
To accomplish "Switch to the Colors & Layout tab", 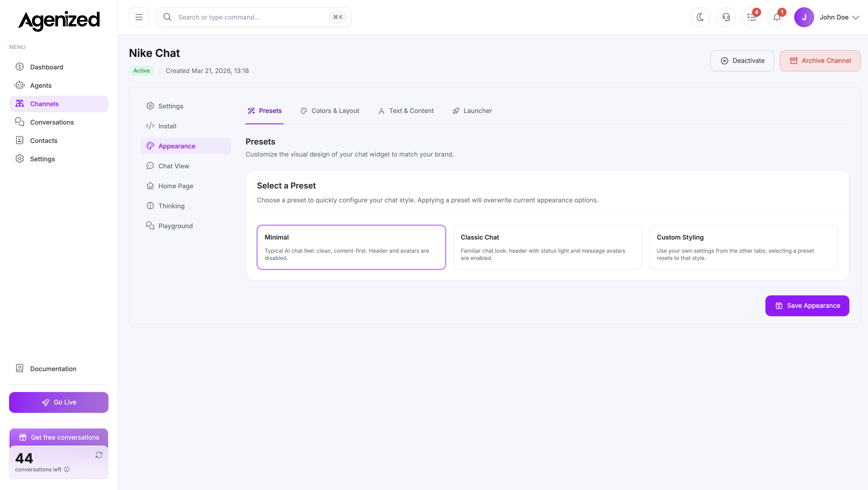I will pyautogui.click(x=330, y=111).
